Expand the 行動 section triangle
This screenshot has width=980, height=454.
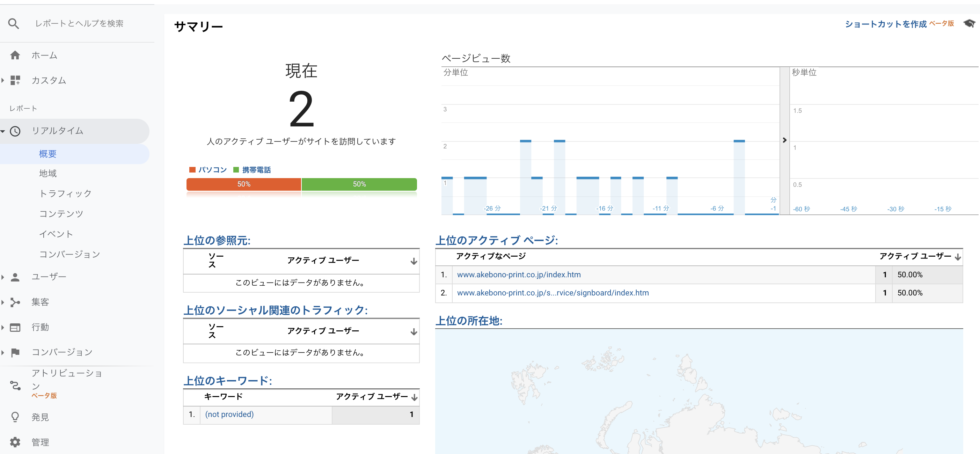pos(3,327)
